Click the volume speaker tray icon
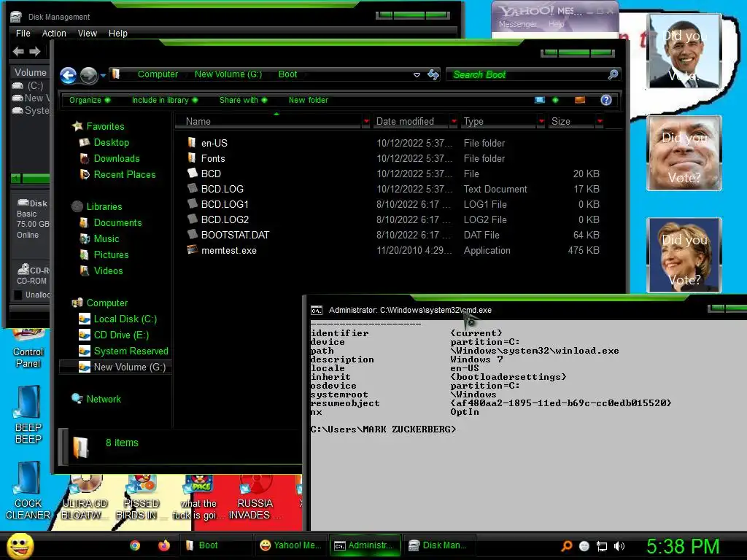Screen dimensions: 747x560 pos(619,546)
